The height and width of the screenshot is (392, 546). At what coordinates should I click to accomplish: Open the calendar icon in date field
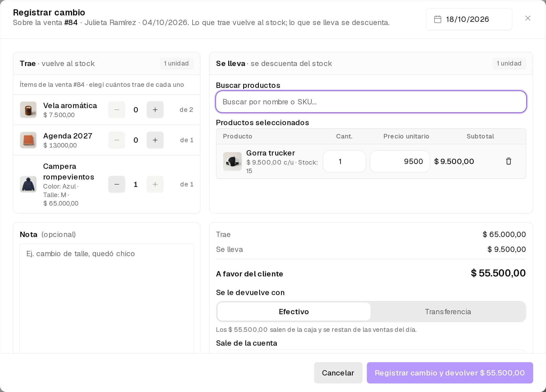pos(438,19)
